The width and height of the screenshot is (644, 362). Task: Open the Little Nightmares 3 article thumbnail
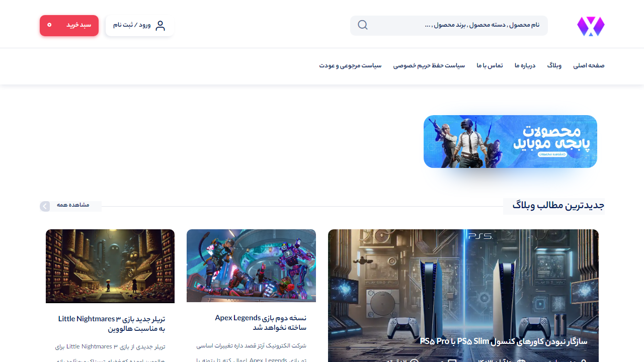110,266
